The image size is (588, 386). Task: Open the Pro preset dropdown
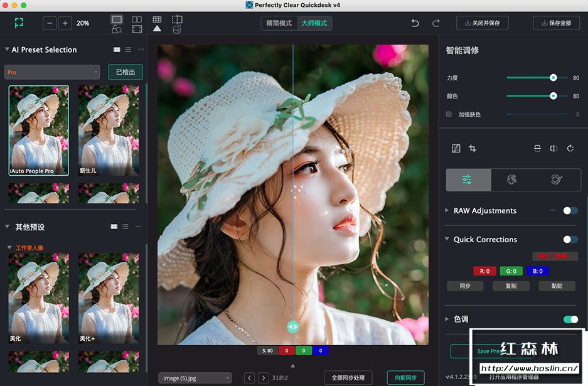(51, 72)
